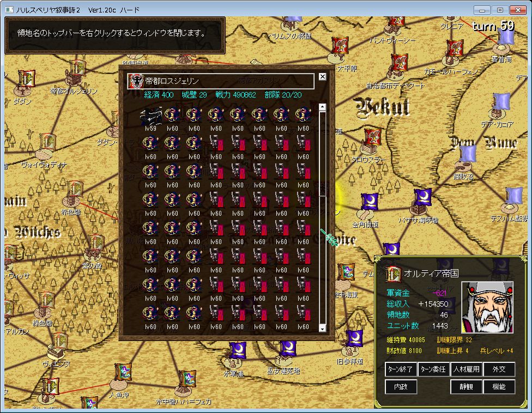Open the 外交 diplomacy menu
This screenshot has width=532, height=413.
[499, 369]
